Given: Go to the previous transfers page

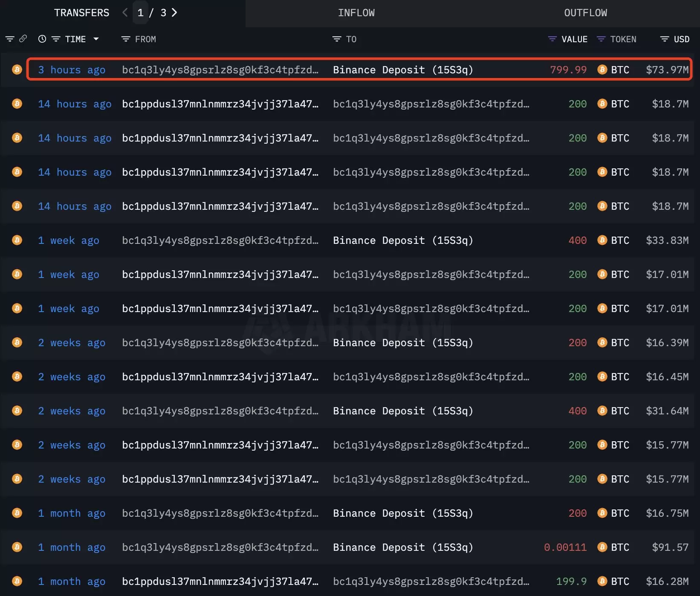Looking at the screenshot, I should [125, 13].
